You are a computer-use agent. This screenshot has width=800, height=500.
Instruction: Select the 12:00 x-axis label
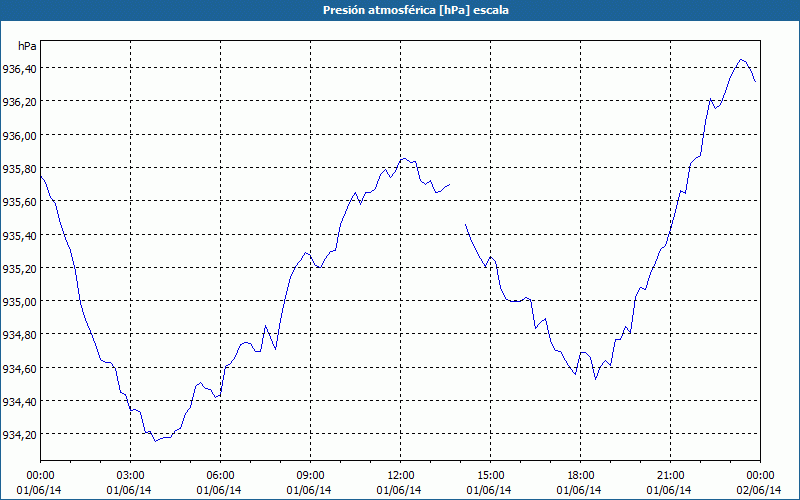[x=401, y=476]
